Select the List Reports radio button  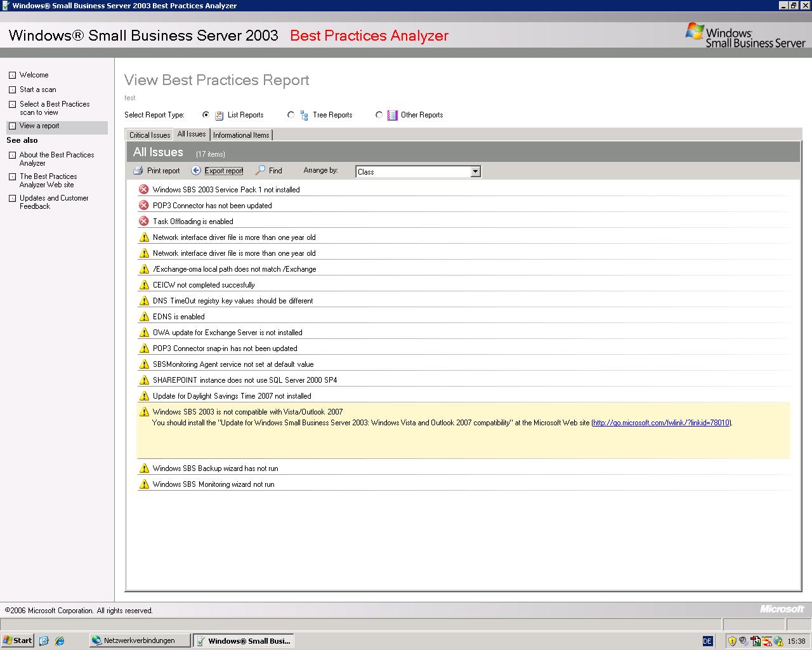point(206,115)
